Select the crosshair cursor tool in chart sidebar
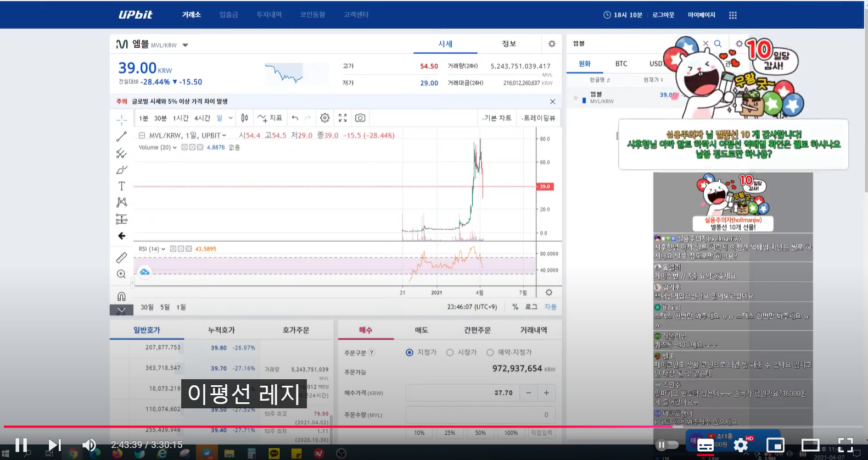This screenshot has height=460, width=868. [121, 120]
